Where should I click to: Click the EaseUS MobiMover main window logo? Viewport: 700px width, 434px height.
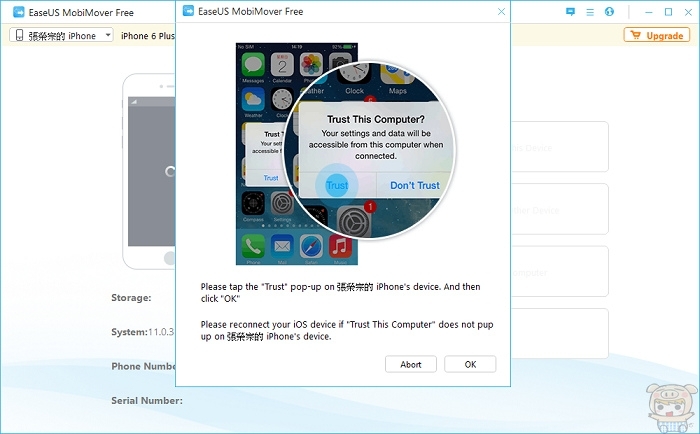click(x=19, y=12)
